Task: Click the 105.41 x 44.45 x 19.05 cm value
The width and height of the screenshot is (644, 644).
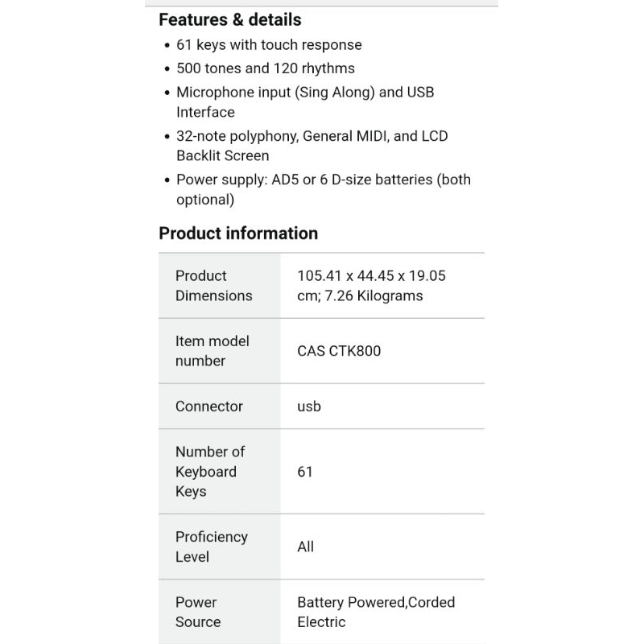Action: click(371, 286)
